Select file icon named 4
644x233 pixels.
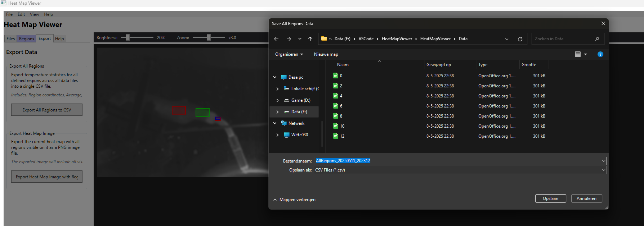(x=336, y=96)
